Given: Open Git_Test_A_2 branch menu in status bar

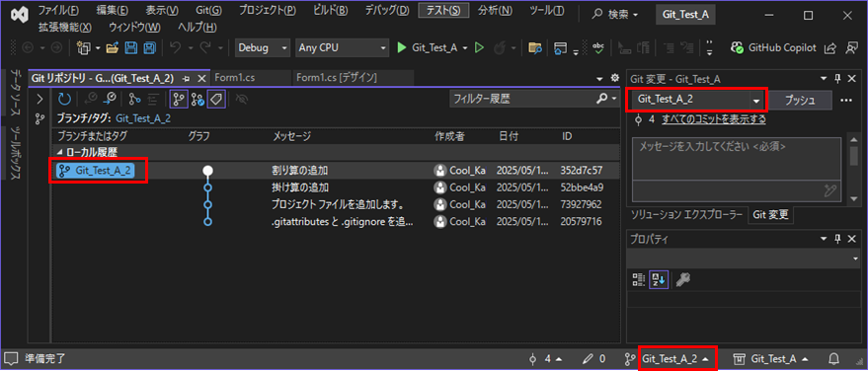Looking at the screenshot, I should [x=674, y=359].
